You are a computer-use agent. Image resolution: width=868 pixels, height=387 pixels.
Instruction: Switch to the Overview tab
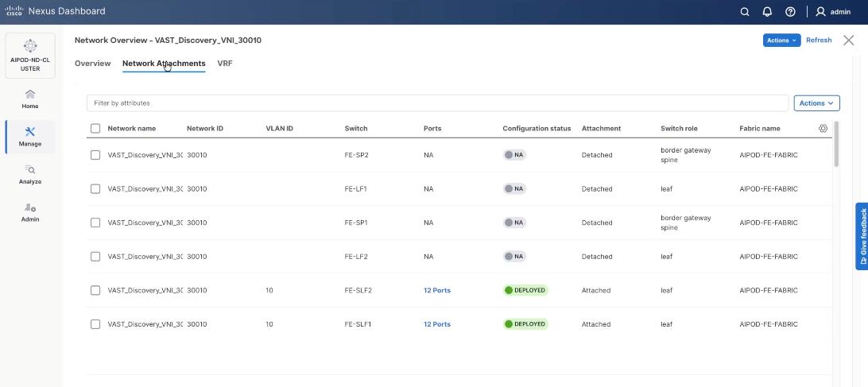click(92, 64)
